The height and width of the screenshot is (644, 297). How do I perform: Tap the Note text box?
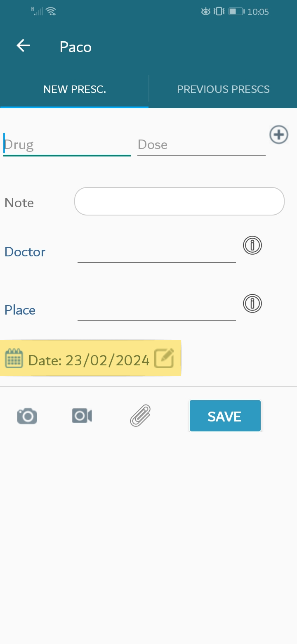coord(179,201)
